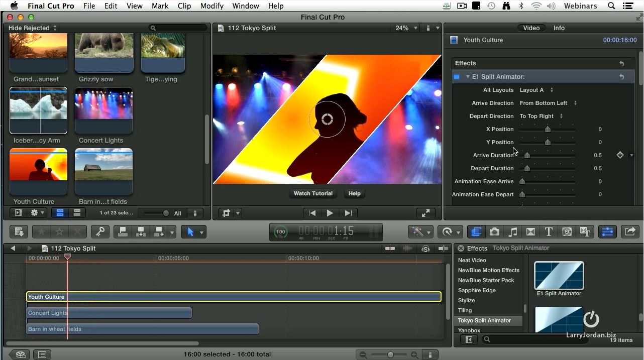This screenshot has height=360, width=644.
Task: Toggle Solo in the timeline
Action: (425, 248)
